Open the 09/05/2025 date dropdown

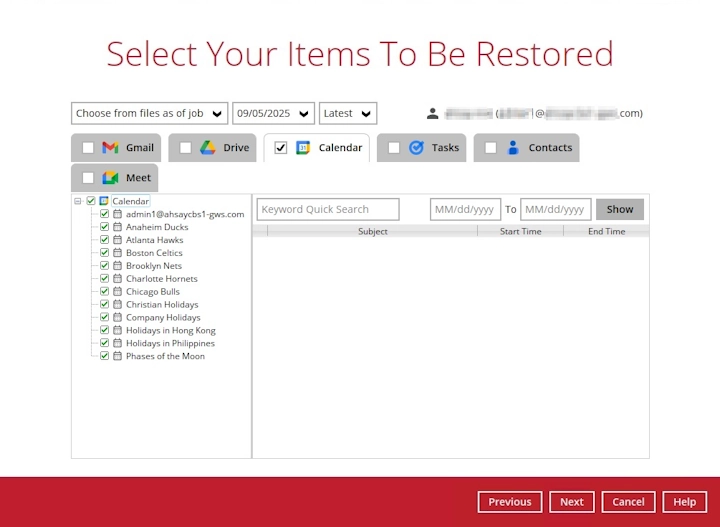coord(273,113)
